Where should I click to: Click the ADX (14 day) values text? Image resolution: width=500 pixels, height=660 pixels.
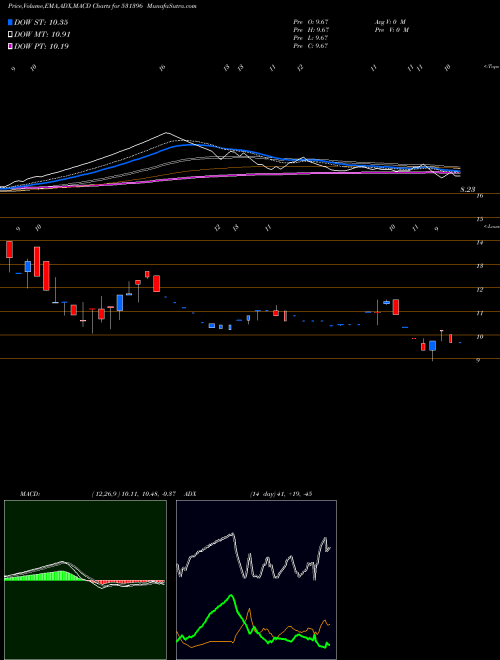click(280, 494)
